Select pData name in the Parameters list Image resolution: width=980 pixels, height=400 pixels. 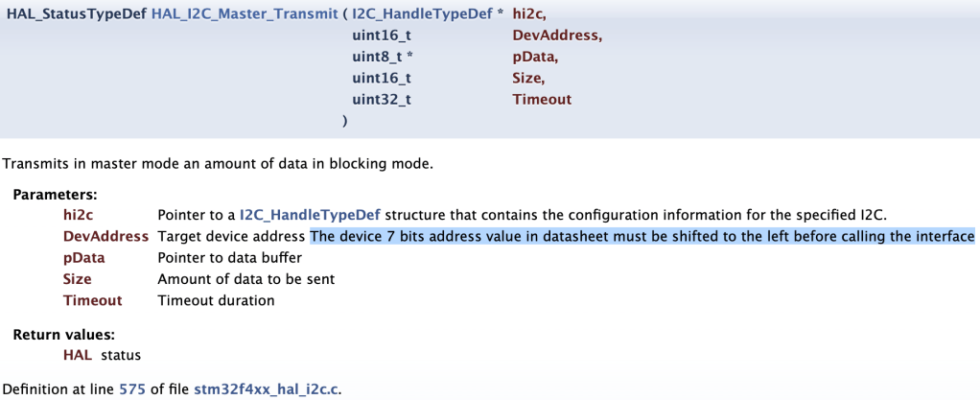84,257
